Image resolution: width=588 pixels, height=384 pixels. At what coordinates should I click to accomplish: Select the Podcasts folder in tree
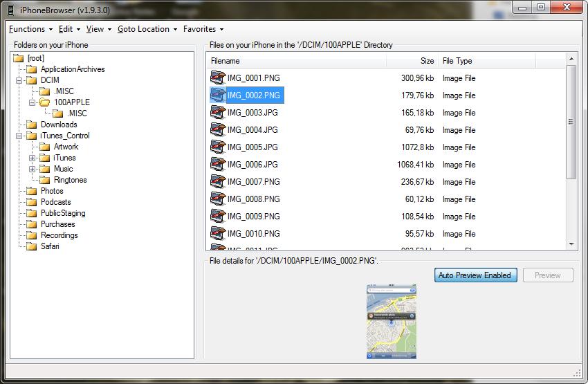pyautogui.click(x=55, y=202)
